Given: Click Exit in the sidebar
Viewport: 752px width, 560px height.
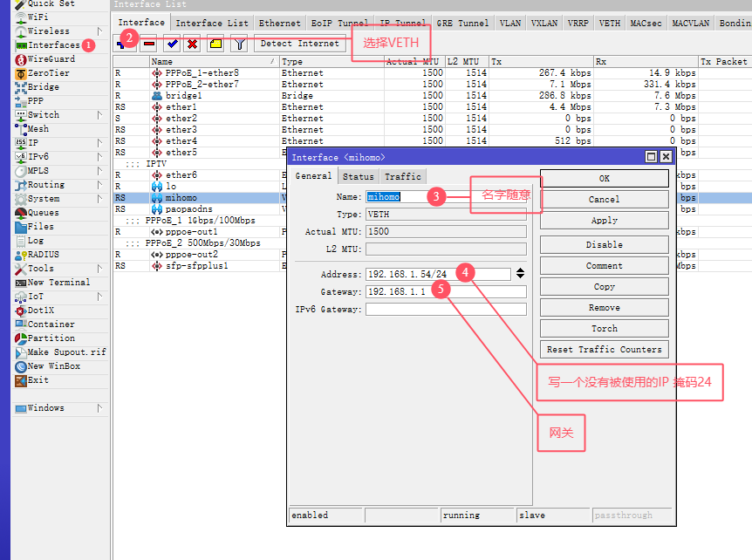Looking at the screenshot, I should [38, 379].
